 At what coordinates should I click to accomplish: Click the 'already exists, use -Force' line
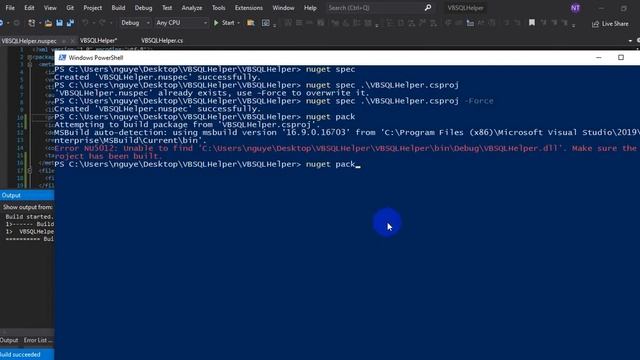211,93
